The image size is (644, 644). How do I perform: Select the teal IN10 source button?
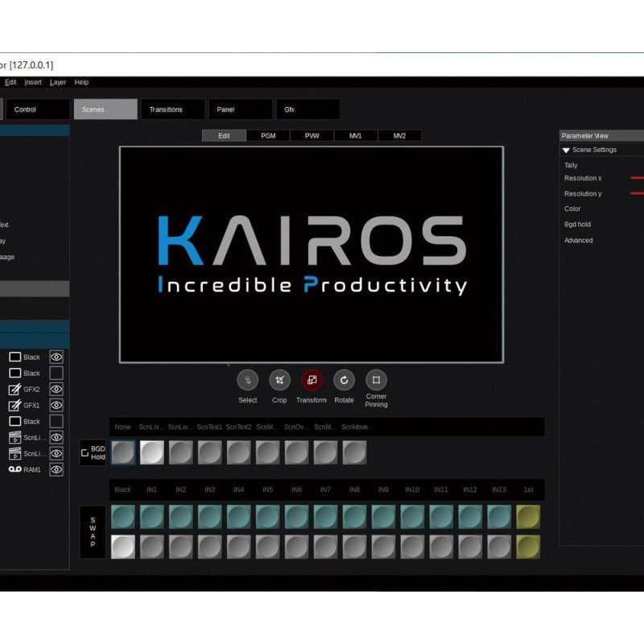coord(412,517)
